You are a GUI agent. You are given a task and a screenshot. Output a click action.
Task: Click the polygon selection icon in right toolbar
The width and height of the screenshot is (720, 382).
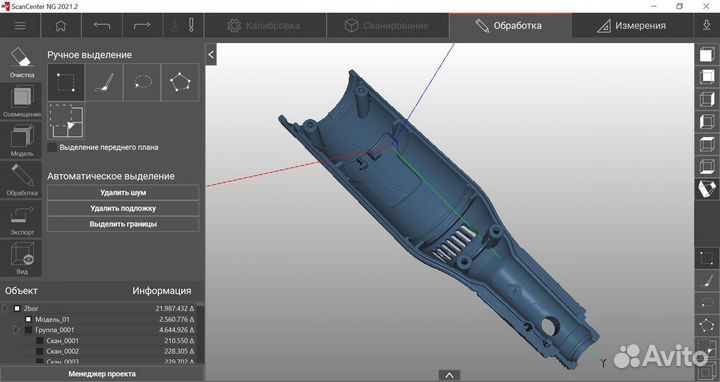[x=707, y=325]
